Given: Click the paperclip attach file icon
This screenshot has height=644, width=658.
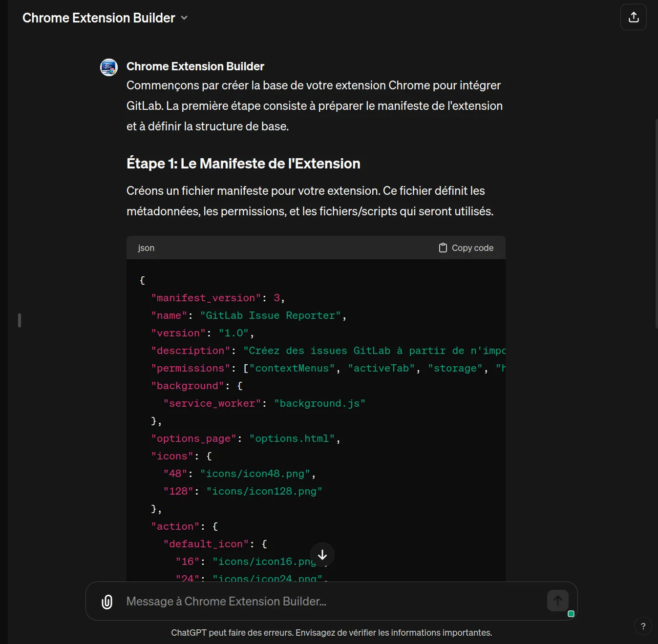Looking at the screenshot, I should tap(107, 602).
